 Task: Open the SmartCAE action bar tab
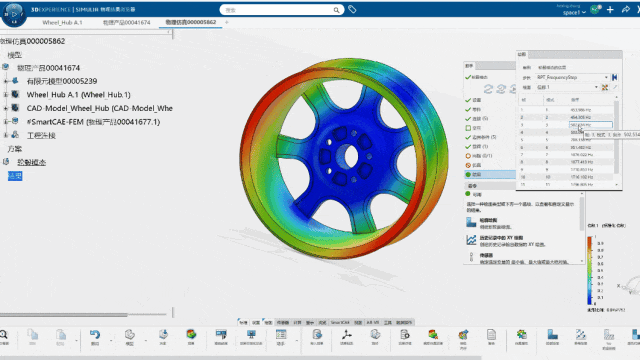(340, 322)
